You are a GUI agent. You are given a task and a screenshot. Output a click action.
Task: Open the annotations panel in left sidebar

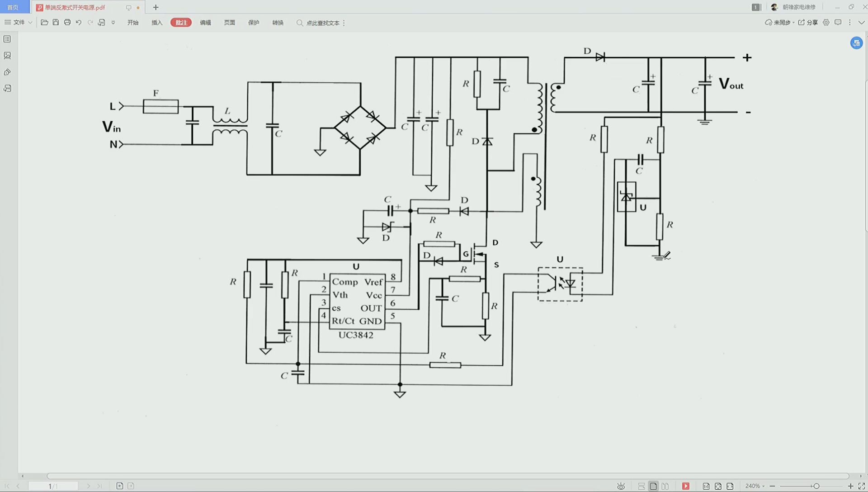(7, 88)
